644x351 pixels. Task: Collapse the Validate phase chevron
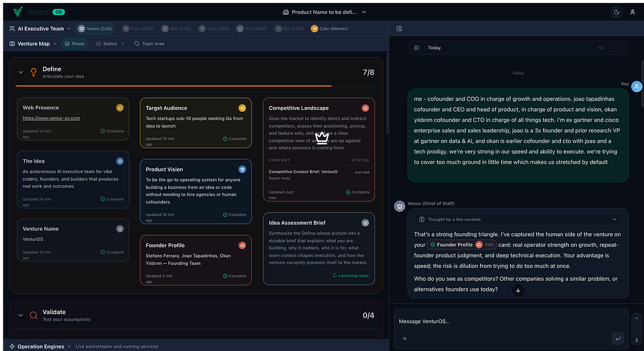pyautogui.click(x=20, y=315)
